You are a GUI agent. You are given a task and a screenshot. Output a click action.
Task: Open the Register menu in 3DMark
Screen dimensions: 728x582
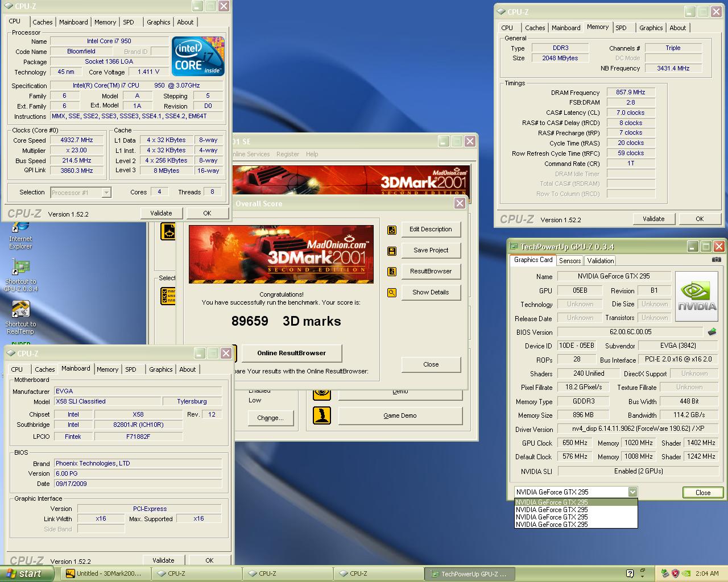(287, 154)
